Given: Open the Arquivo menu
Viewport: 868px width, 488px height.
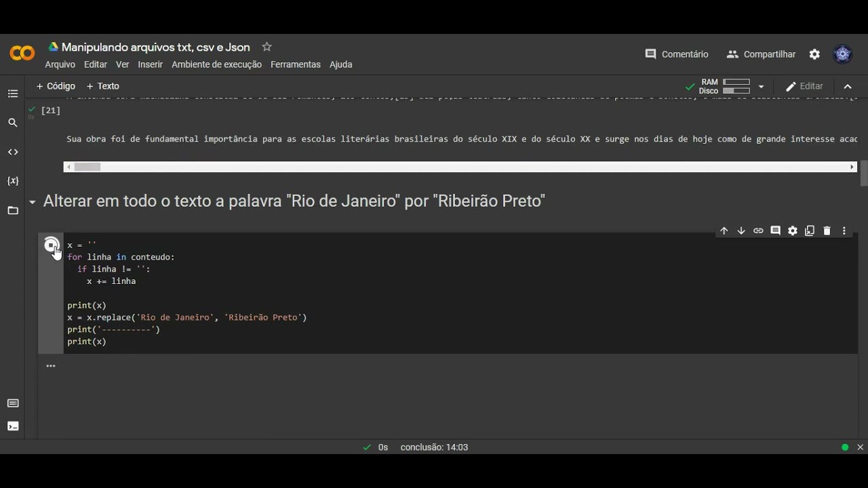Looking at the screenshot, I should point(60,64).
